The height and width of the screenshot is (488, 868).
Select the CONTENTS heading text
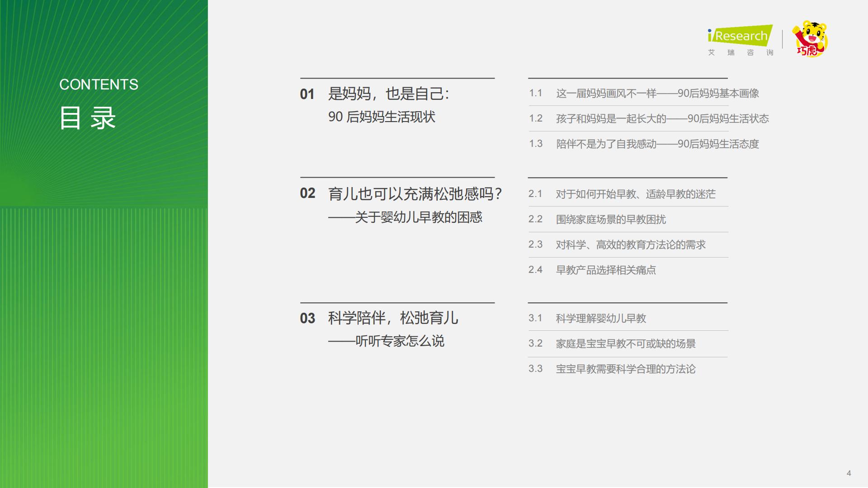pyautogui.click(x=99, y=84)
